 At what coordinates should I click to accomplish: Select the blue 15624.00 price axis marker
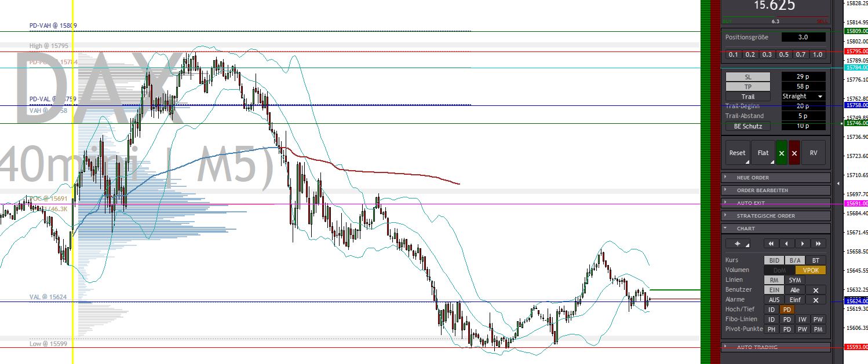click(x=856, y=302)
